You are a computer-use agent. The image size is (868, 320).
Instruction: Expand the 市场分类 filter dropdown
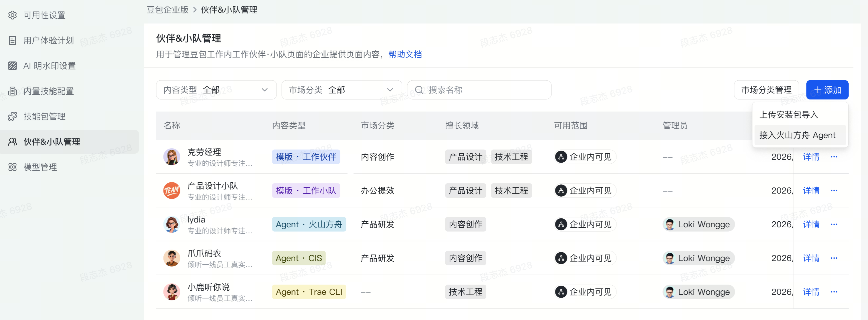pyautogui.click(x=342, y=90)
